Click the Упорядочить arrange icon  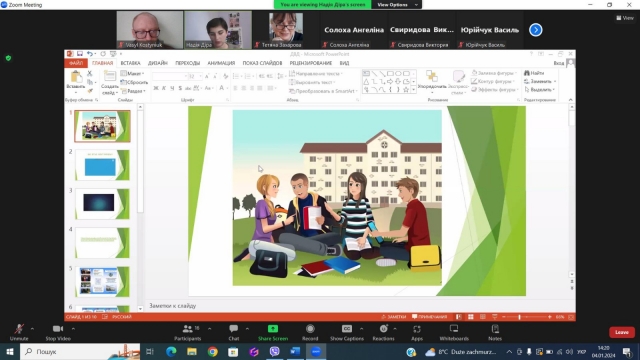tap(431, 77)
